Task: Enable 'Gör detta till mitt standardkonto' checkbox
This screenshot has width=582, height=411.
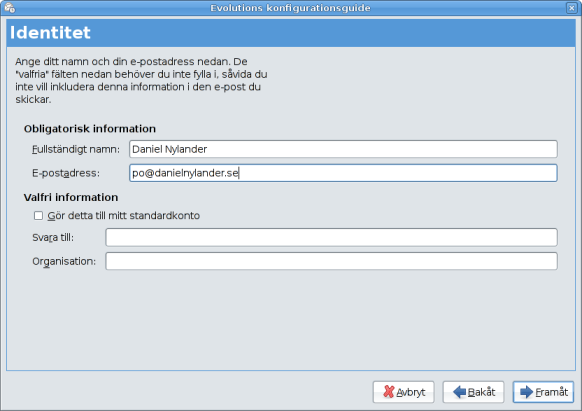Action: point(38,216)
